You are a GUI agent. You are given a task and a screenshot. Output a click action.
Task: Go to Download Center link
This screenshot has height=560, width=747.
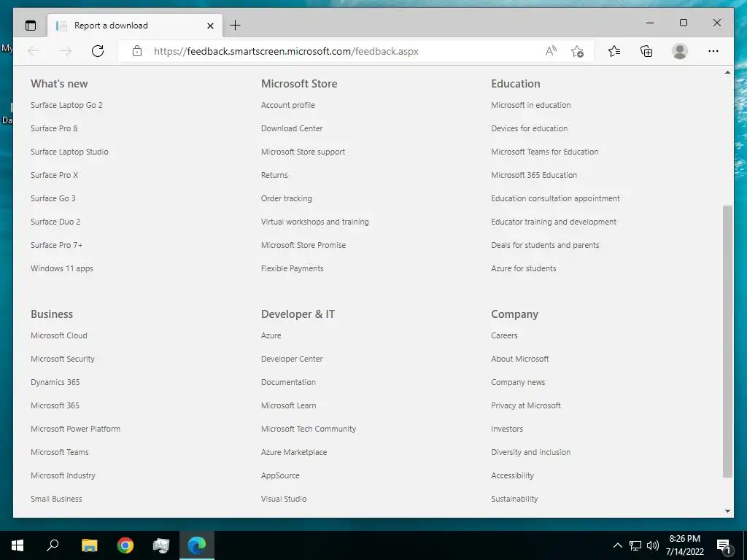pyautogui.click(x=292, y=128)
